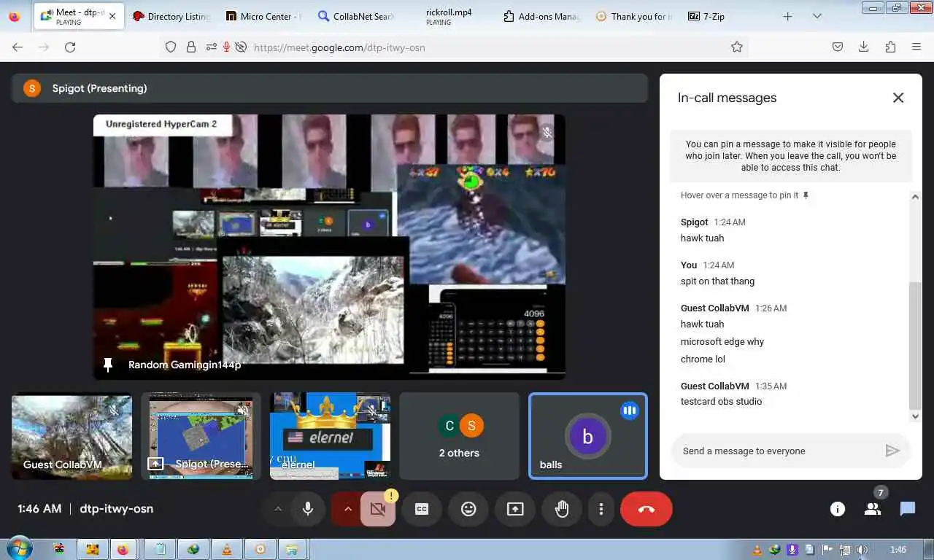Open the Firefox View icon

(x=15, y=16)
